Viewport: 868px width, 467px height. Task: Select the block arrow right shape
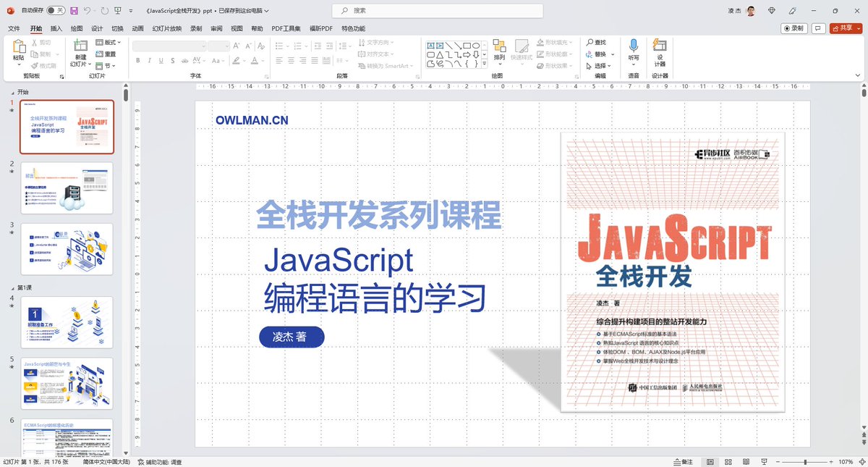tap(467, 54)
